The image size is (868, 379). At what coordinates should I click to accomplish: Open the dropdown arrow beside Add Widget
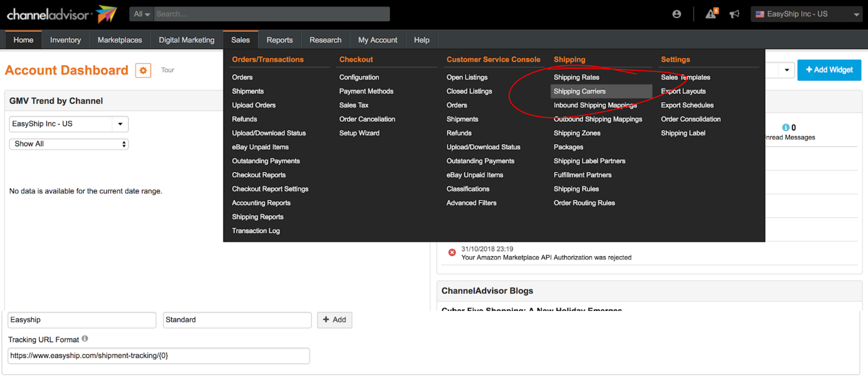[786, 70]
